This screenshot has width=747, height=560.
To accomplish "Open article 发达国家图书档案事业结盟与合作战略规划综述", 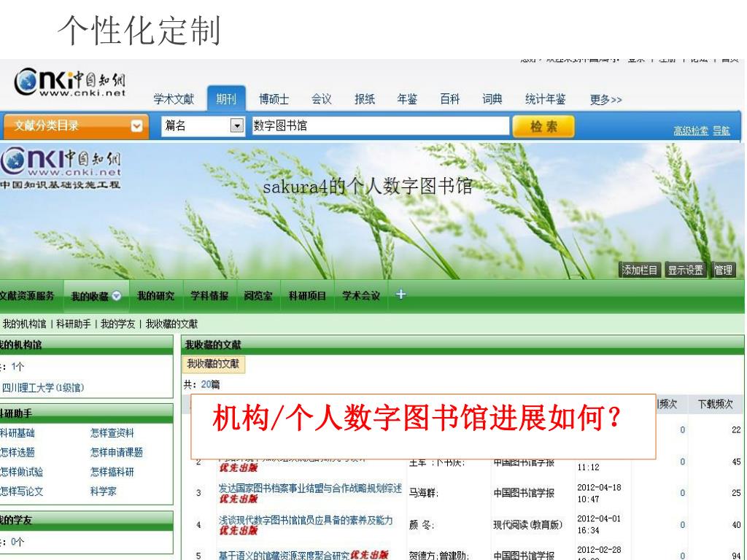I will [x=310, y=488].
